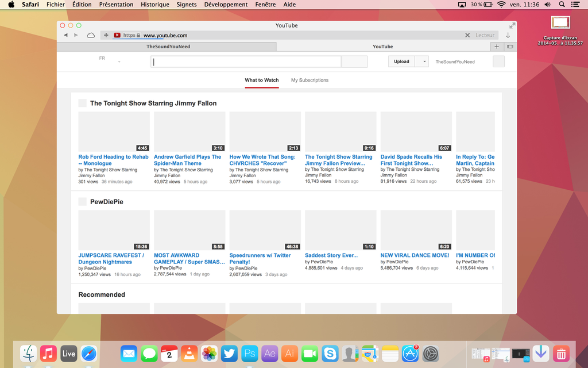588x368 pixels.
Task: Open PewDiePie channel heading
Action: [x=106, y=202]
